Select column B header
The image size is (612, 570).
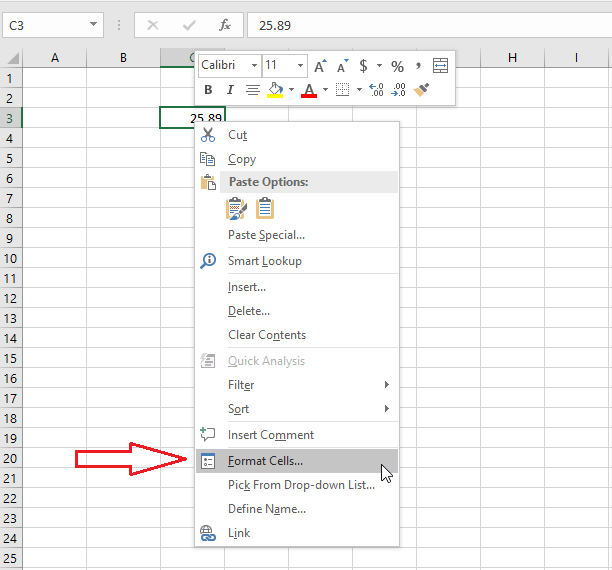point(123,58)
